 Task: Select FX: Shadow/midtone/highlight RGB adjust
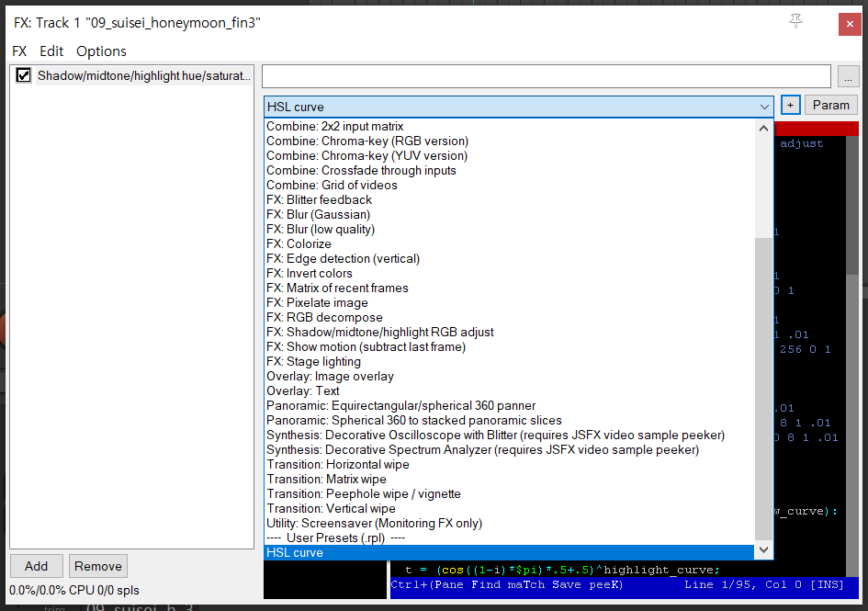coord(509,332)
